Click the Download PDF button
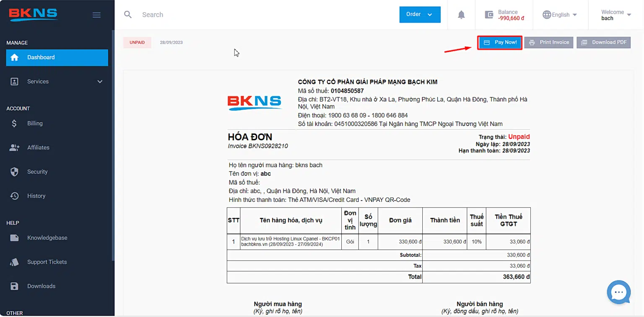644x317 pixels. tap(604, 42)
